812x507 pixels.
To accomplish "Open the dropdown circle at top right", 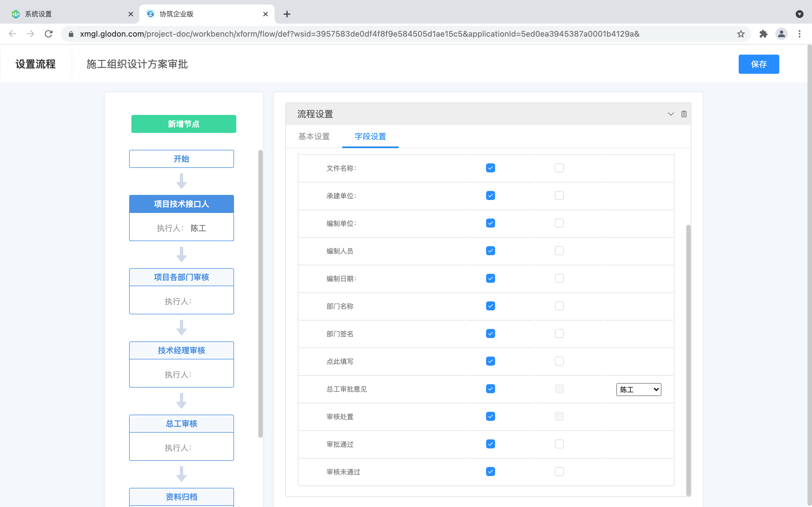I will (800, 14).
